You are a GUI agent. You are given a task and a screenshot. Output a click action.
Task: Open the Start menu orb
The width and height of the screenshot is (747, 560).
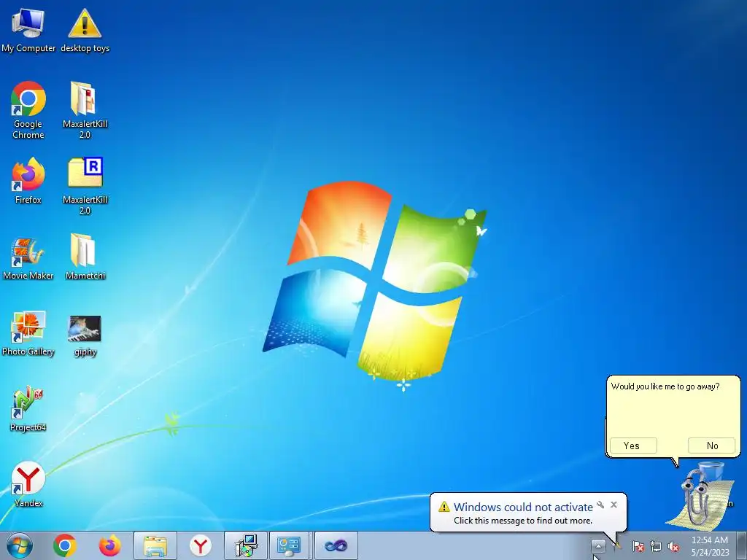(x=20, y=545)
